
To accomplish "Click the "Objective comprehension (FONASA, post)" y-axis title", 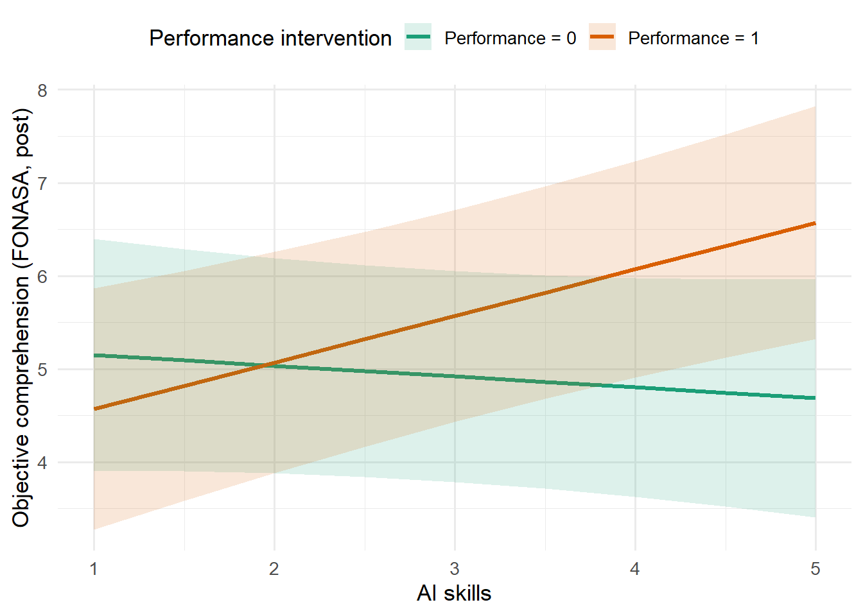I will 21,318.
